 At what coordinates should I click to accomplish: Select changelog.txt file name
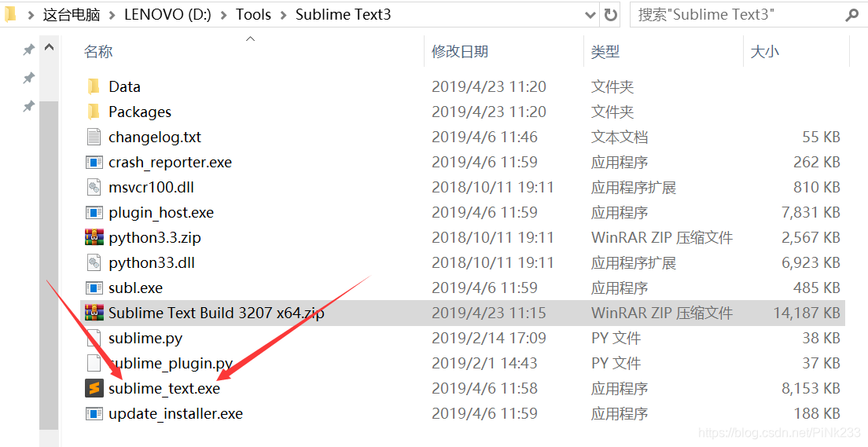point(155,137)
